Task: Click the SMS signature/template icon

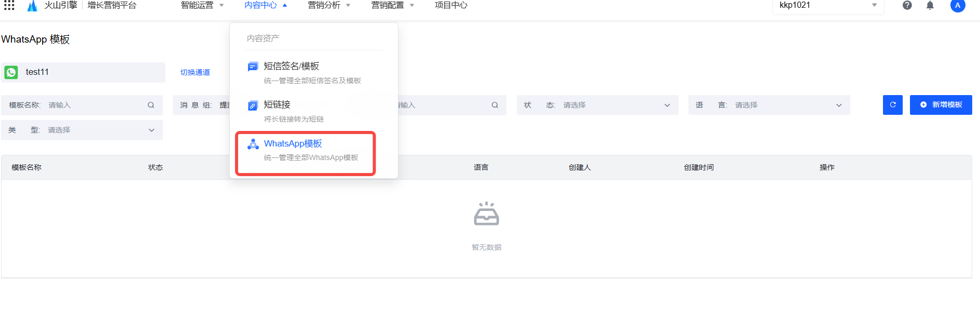Action: [253, 67]
